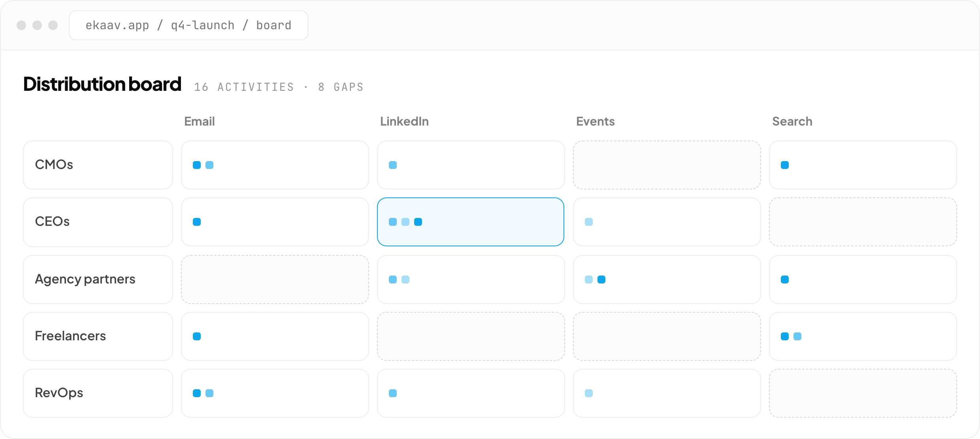The width and height of the screenshot is (980, 439).
Task: Select the RevOps row label
Action: [x=98, y=393]
